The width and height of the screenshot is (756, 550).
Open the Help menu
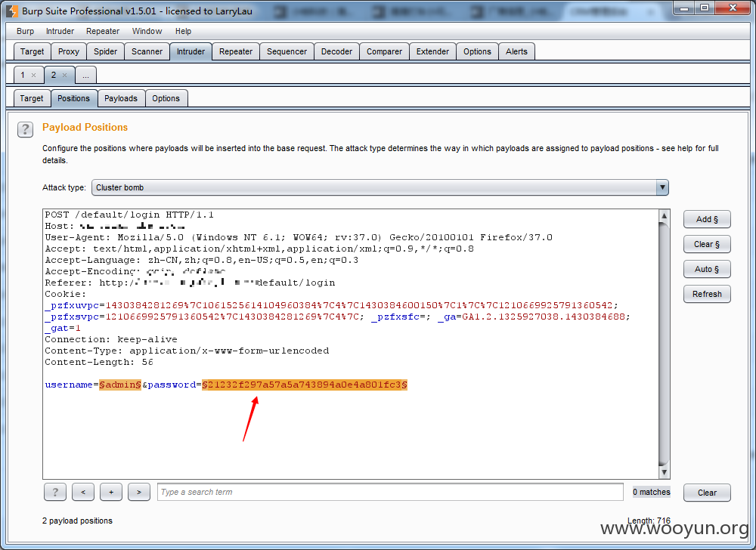[183, 31]
